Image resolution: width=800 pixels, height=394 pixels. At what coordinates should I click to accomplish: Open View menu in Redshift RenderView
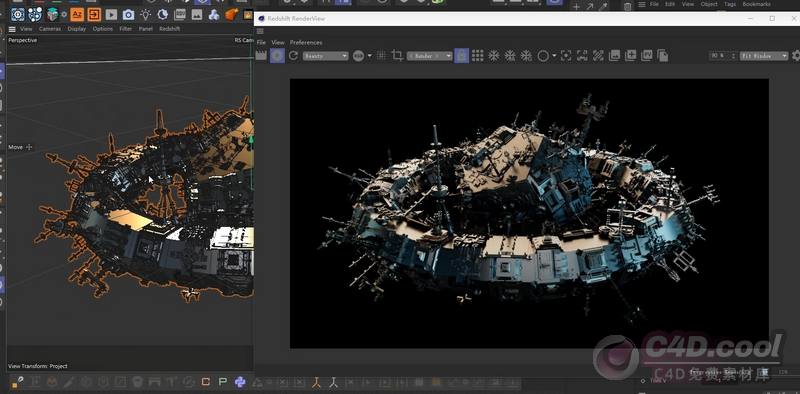(x=278, y=42)
